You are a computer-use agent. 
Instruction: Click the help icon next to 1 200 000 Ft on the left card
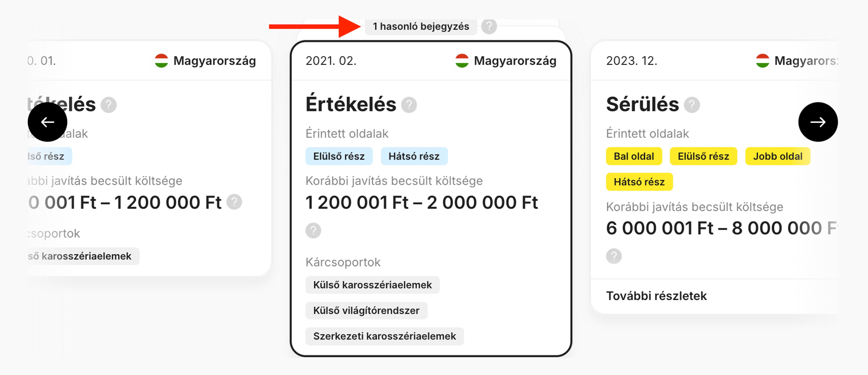(x=235, y=202)
